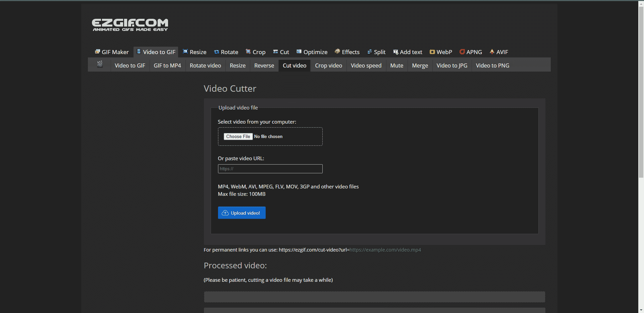Screen dimensions: 644x313
Task: Switch to the Mute tab
Action: click(x=397, y=65)
